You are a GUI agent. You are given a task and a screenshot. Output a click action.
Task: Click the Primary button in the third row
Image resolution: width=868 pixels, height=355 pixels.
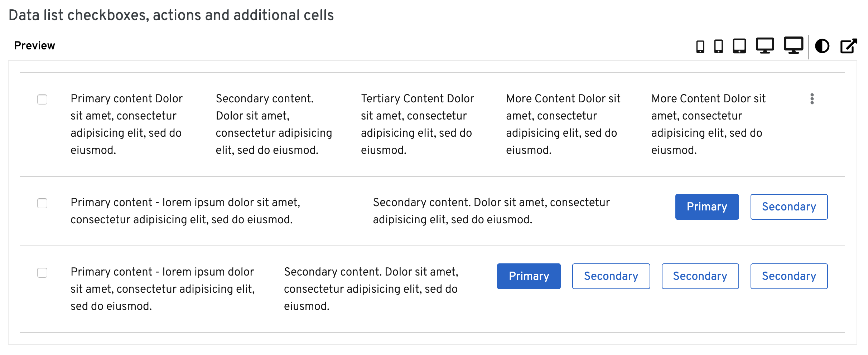tap(529, 276)
